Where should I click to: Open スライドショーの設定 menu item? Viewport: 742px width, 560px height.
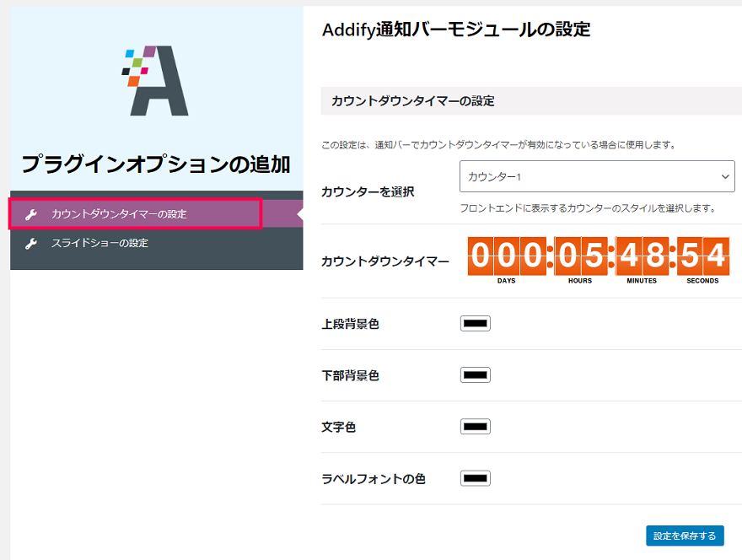tap(156, 243)
